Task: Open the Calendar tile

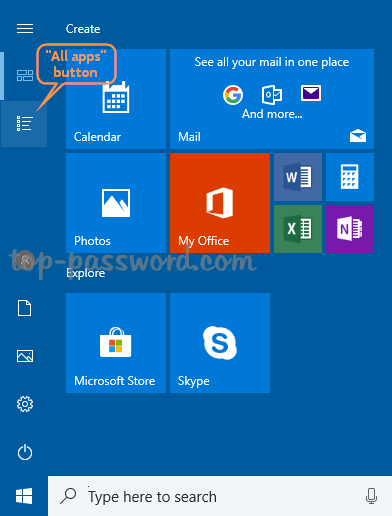Action: click(116, 99)
